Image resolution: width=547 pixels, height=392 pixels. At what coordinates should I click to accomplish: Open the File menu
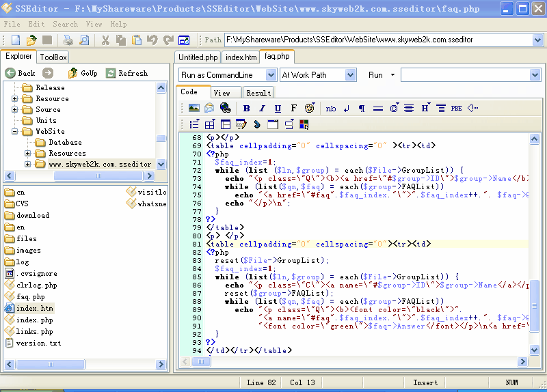[12, 24]
